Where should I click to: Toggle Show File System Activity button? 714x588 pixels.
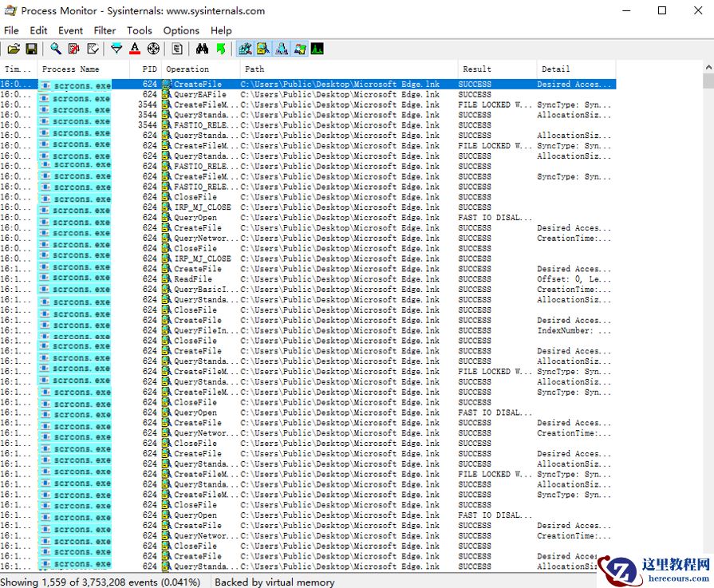click(263, 49)
